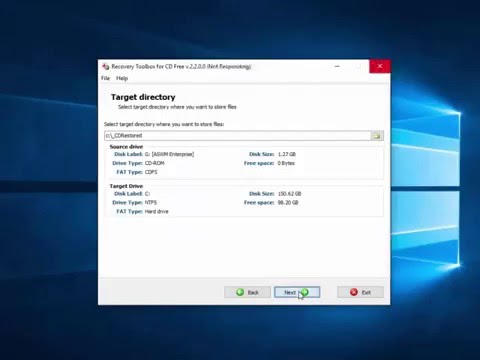Proceed with the Next button
The height and width of the screenshot is (360, 480).
(297, 292)
